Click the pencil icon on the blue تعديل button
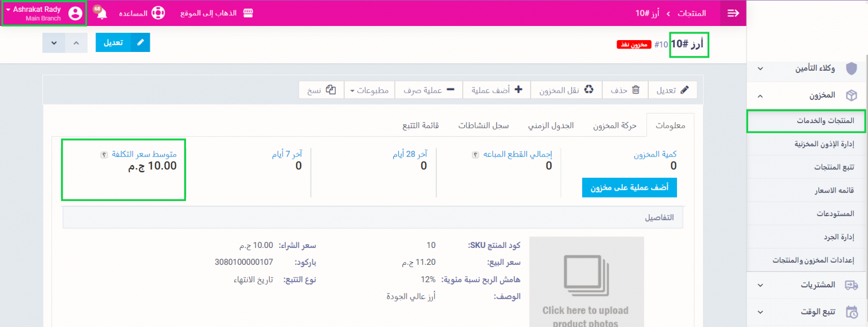The image size is (868, 327). (140, 42)
